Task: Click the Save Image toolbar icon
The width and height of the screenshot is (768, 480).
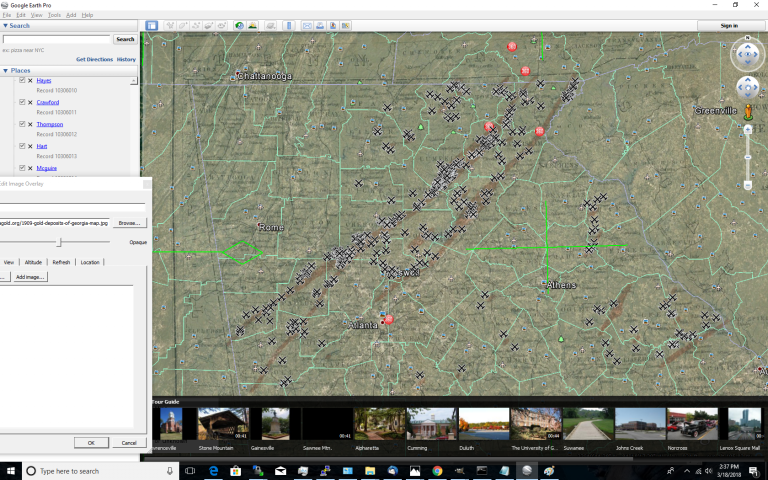Action: pyautogui.click(x=333, y=25)
